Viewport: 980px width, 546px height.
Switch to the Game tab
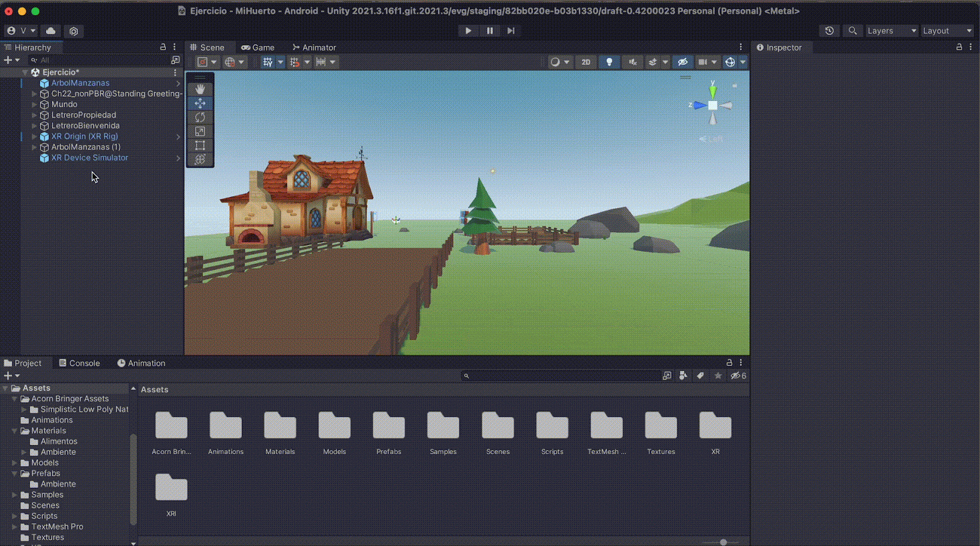click(x=258, y=47)
